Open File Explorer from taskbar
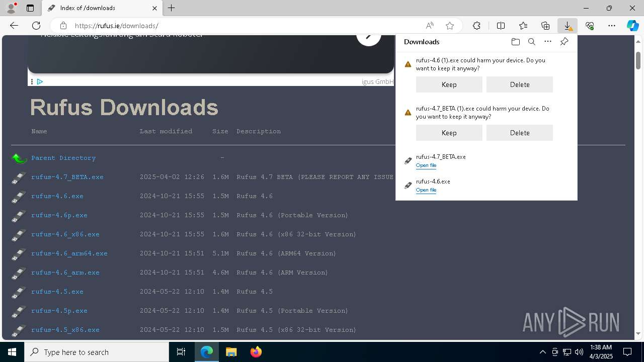644x362 pixels. click(231, 352)
